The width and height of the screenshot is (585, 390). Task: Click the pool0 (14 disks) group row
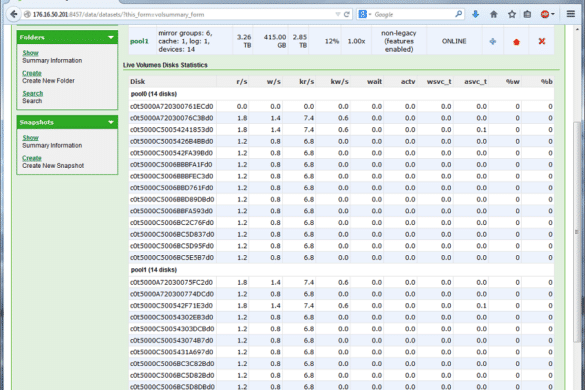(341, 94)
